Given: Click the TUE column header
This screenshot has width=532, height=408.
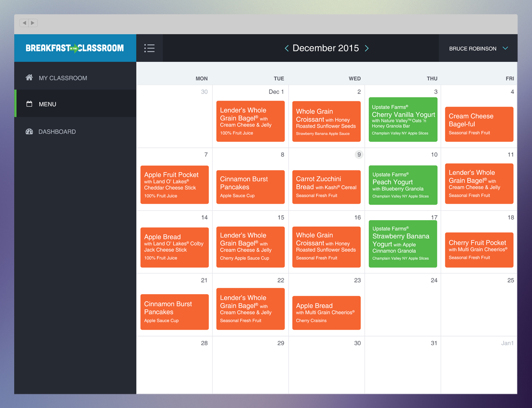Looking at the screenshot, I should click(x=279, y=78).
